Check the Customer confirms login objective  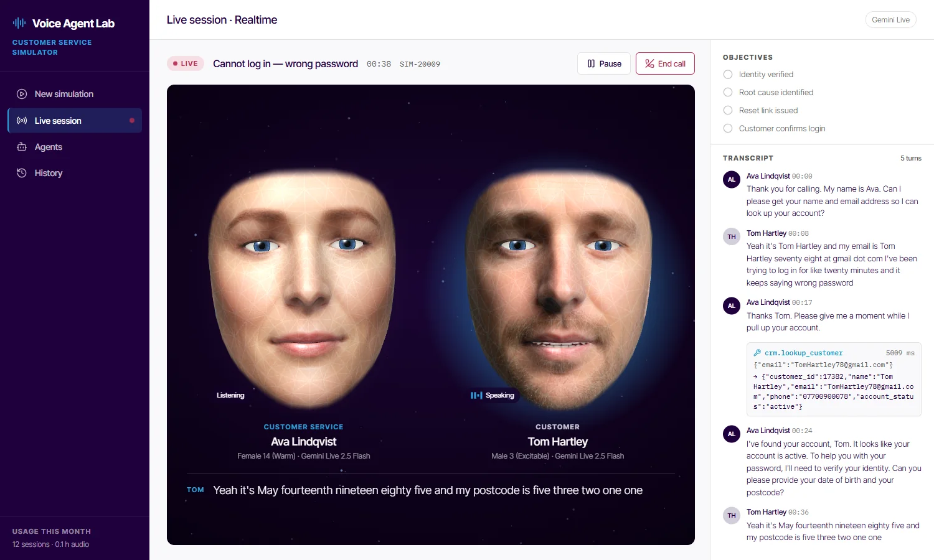[728, 129]
